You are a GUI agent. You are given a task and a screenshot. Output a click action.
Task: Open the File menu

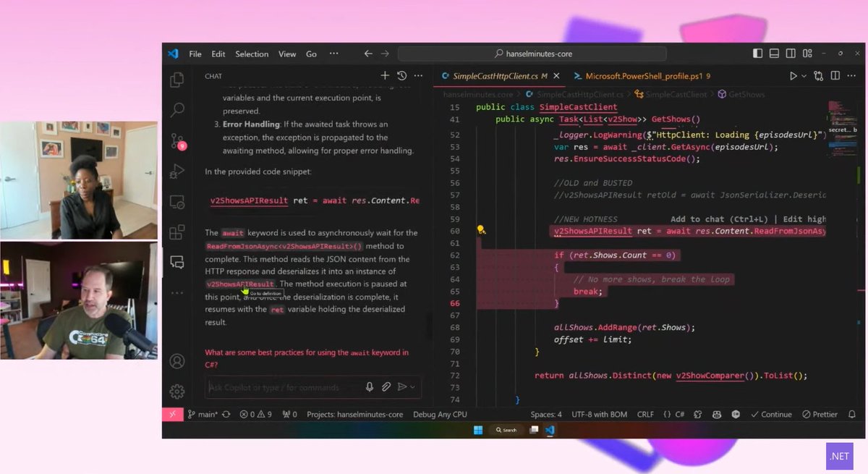(x=195, y=54)
